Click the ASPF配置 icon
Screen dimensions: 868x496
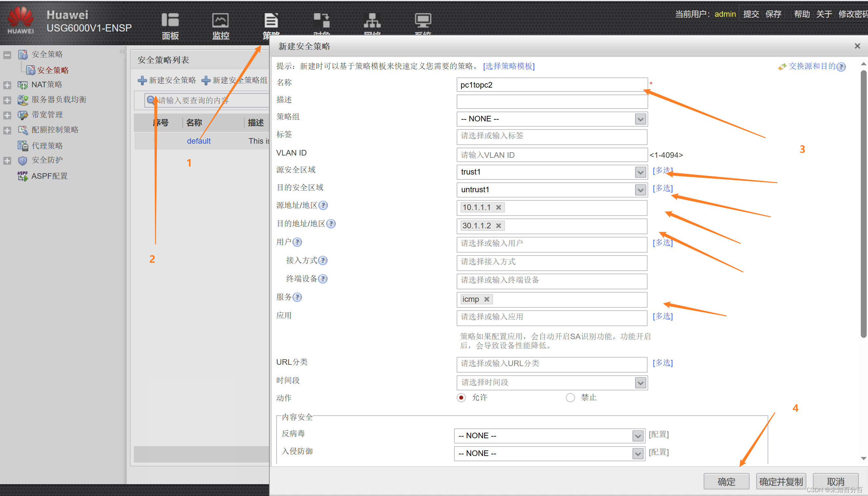point(23,176)
